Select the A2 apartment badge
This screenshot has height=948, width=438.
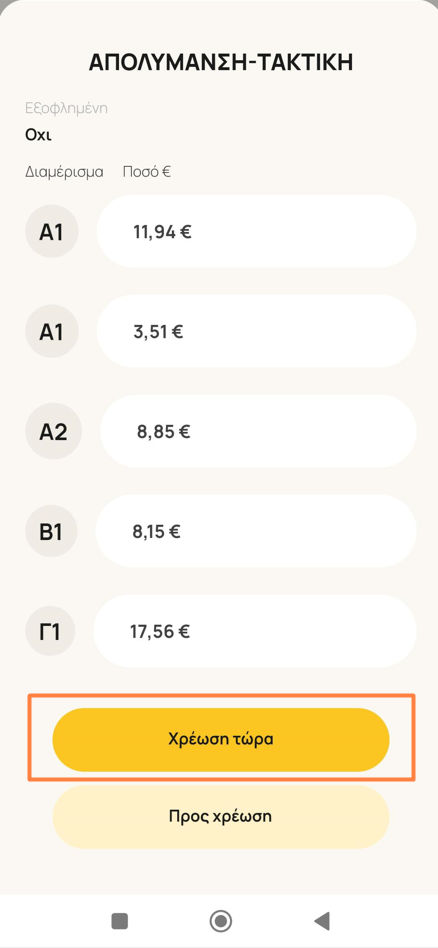(53, 432)
